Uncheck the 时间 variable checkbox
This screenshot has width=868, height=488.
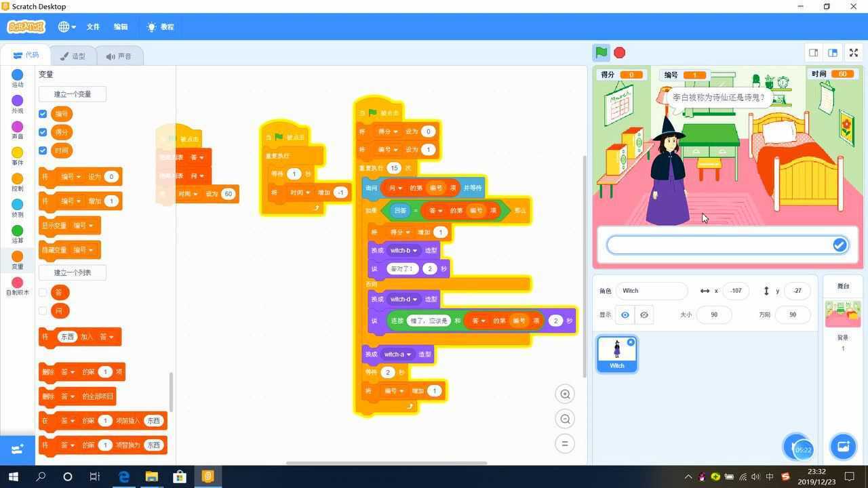coord(43,150)
